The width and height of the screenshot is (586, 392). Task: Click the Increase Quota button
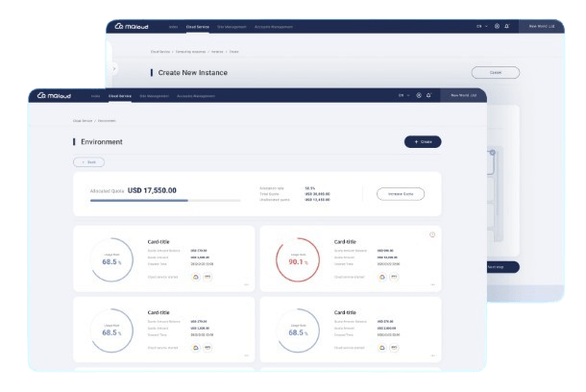(x=400, y=193)
